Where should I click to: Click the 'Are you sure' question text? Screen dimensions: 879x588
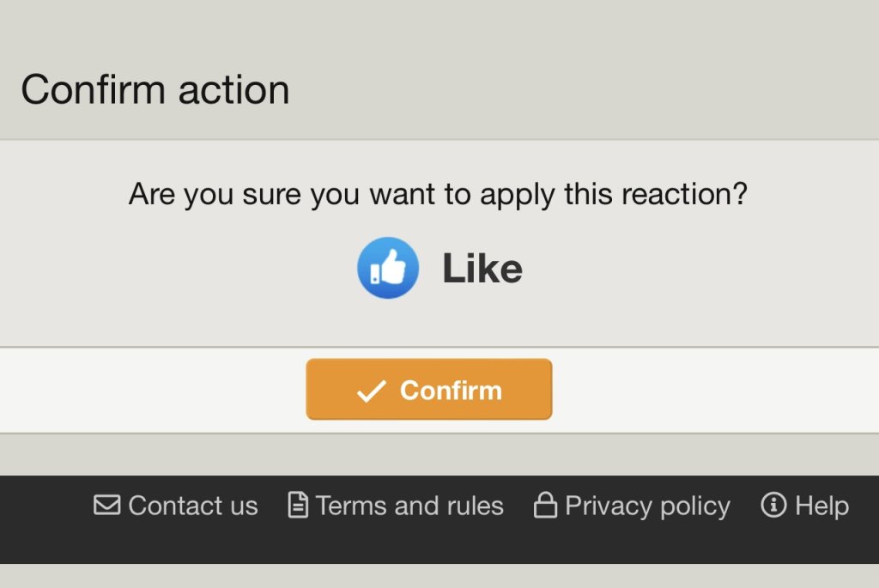click(x=438, y=194)
